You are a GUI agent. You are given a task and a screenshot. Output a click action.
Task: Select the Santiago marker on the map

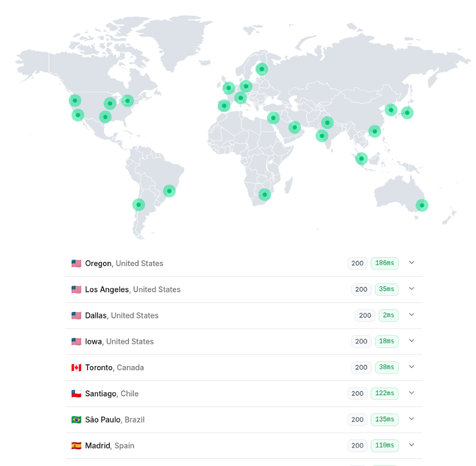coord(138,204)
